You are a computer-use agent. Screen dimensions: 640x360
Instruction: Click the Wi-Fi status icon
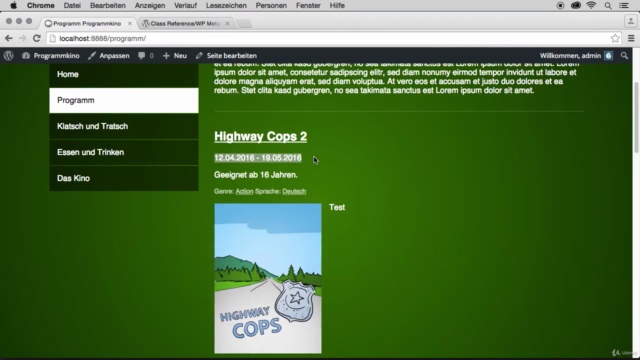tap(591, 5)
